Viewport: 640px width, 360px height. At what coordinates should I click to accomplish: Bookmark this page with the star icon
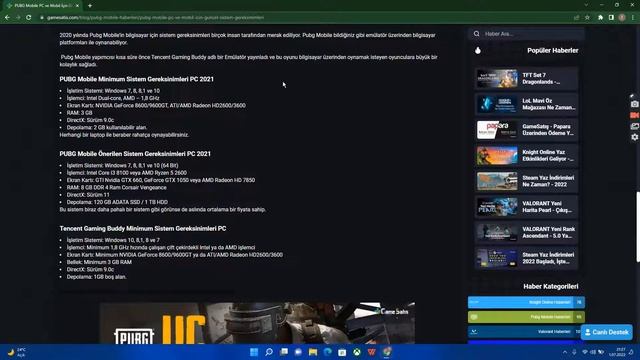click(587, 18)
